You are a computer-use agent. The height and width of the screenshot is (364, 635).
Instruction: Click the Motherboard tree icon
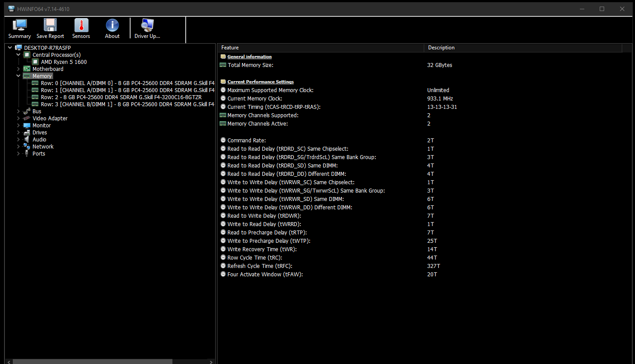click(27, 69)
